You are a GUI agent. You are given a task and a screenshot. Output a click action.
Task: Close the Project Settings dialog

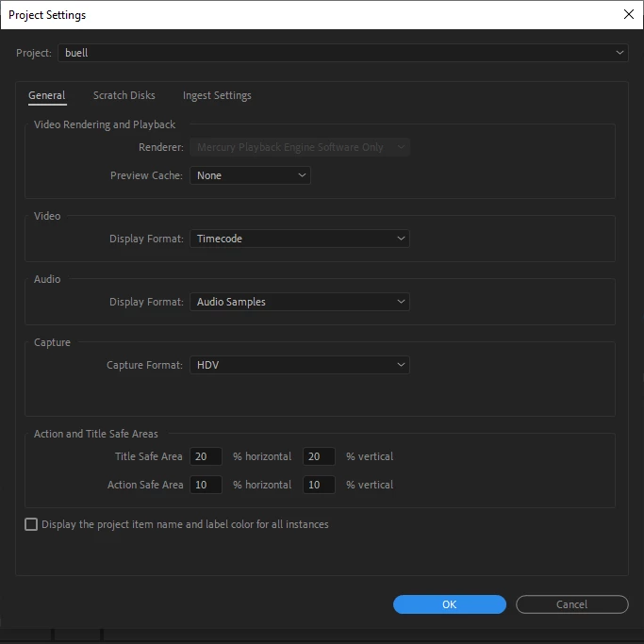coord(628,14)
